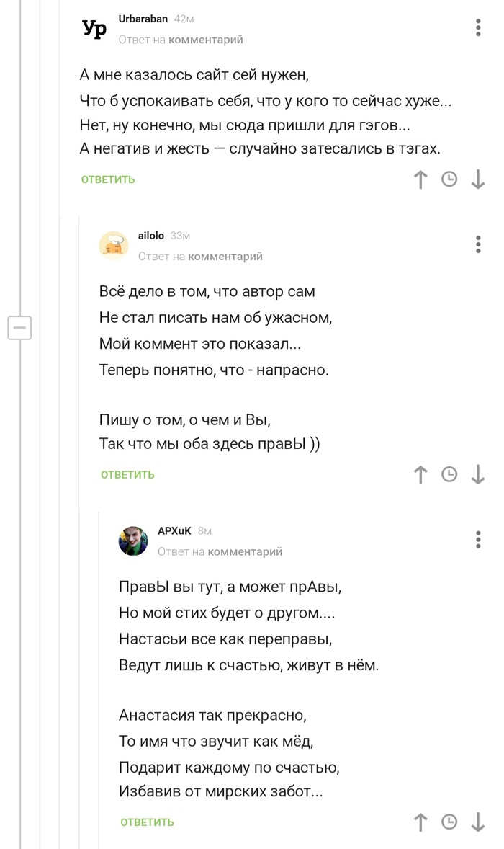
Task: Upvote ailolo's comment
Action: pos(421,474)
